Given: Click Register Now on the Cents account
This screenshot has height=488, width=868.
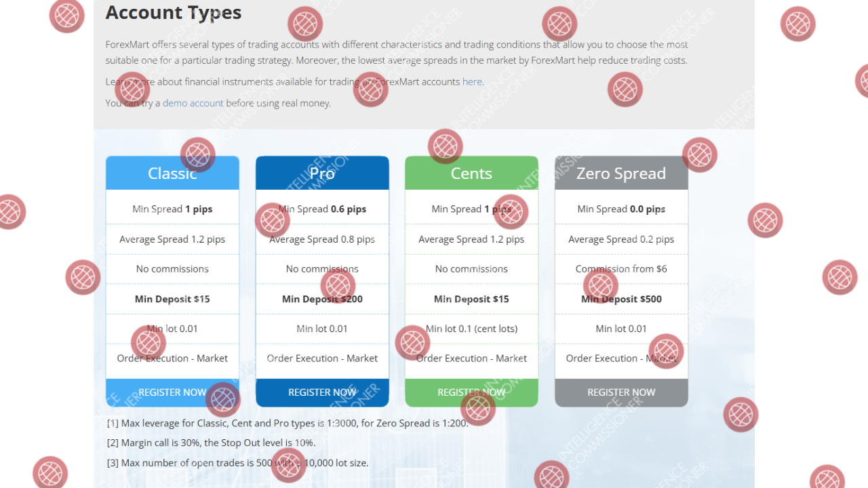Looking at the screenshot, I should [x=471, y=392].
